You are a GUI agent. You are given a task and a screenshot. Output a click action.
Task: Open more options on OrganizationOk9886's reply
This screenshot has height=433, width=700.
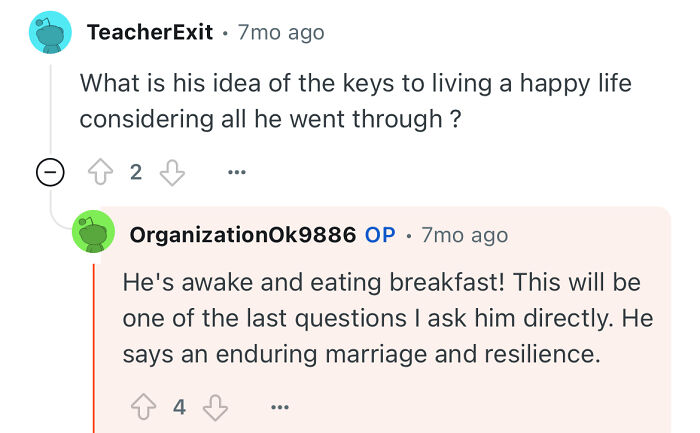click(x=279, y=406)
